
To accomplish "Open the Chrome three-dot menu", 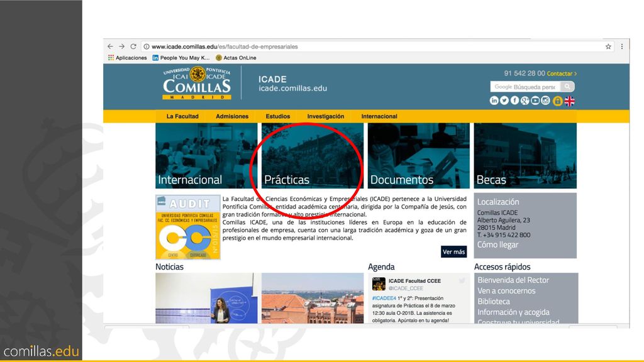I will (622, 47).
